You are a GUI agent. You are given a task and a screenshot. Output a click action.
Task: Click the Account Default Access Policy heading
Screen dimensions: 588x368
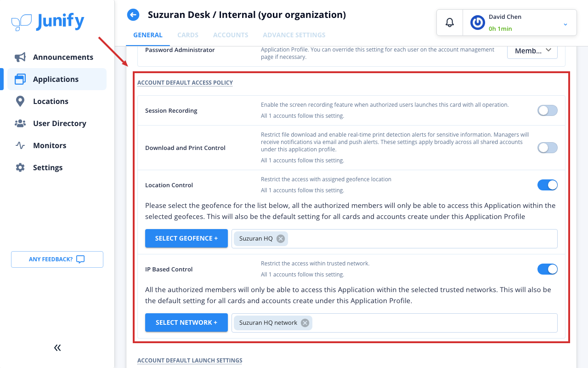185,83
